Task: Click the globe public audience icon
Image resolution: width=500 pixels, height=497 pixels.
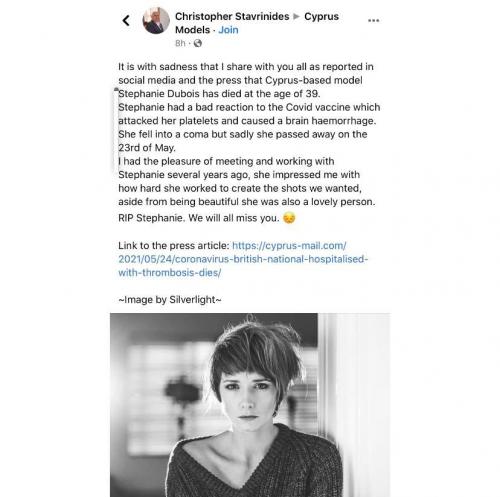Action: pyautogui.click(x=198, y=43)
